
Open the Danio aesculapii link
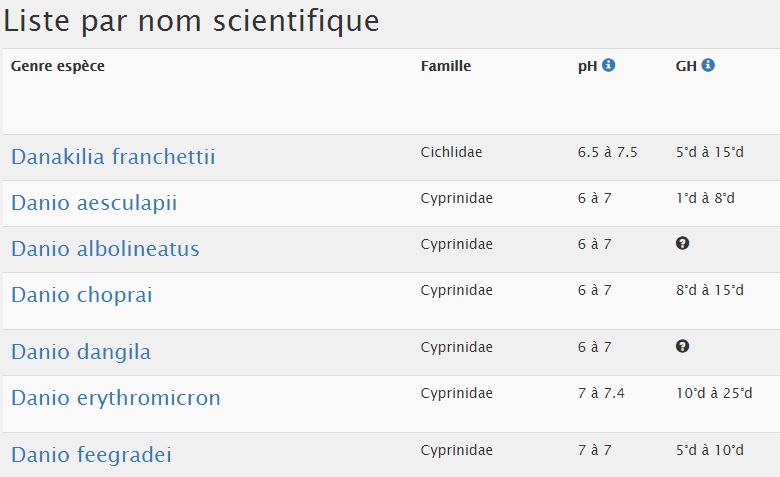pyautogui.click(x=94, y=203)
